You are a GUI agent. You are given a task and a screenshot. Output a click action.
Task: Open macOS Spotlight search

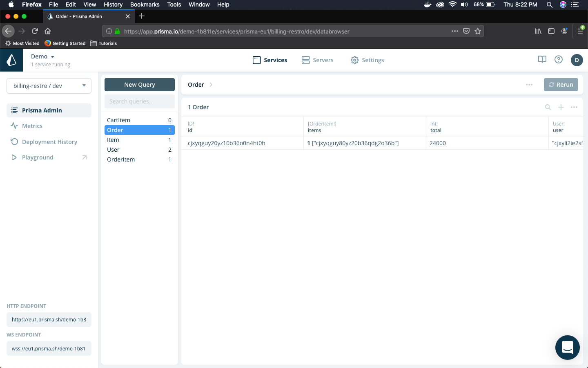pos(550,4)
